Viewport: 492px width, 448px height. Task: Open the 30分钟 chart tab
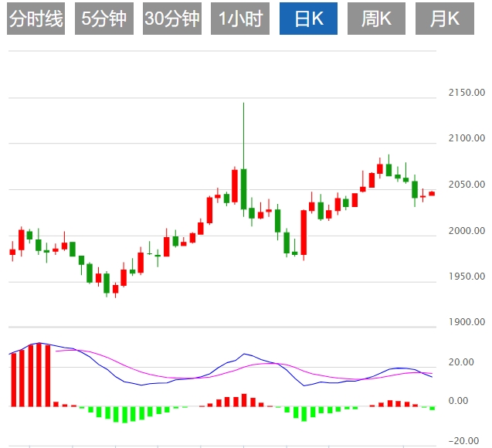coord(172,19)
